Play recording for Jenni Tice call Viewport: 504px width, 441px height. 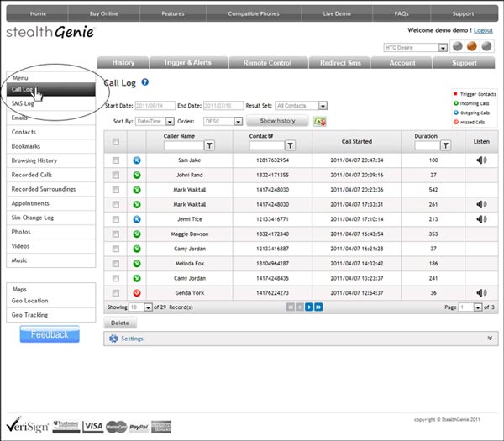point(481,219)
